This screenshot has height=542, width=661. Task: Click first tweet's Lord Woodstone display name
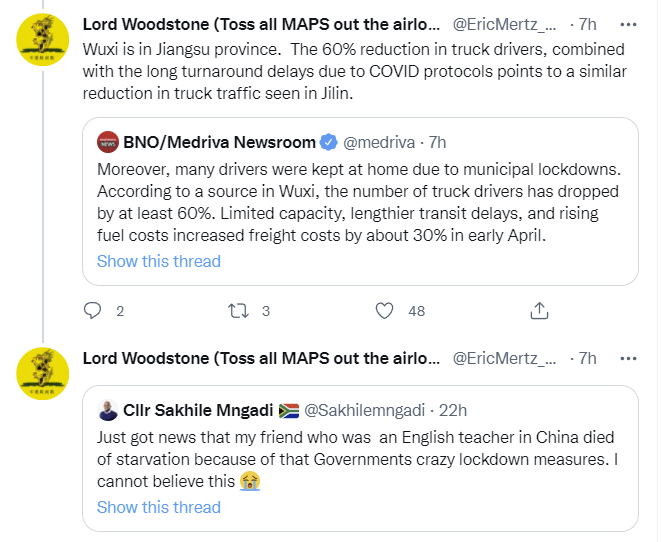261,24
